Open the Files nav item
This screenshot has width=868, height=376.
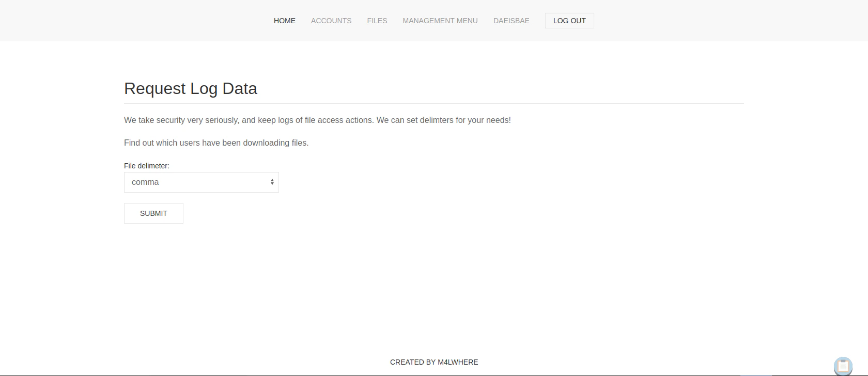[x=377, y=21]
